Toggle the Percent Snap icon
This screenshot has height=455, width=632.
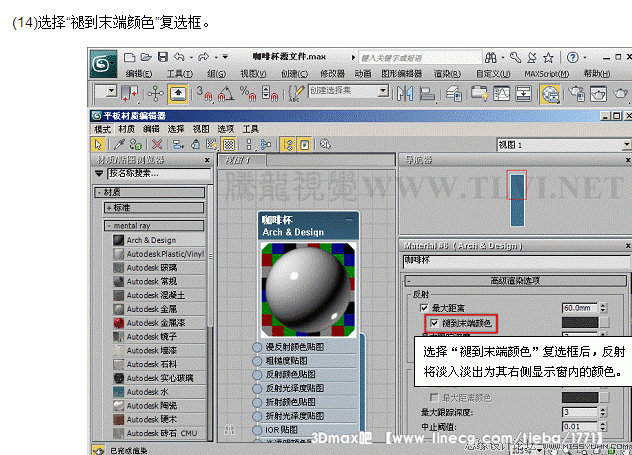[247, 93]
